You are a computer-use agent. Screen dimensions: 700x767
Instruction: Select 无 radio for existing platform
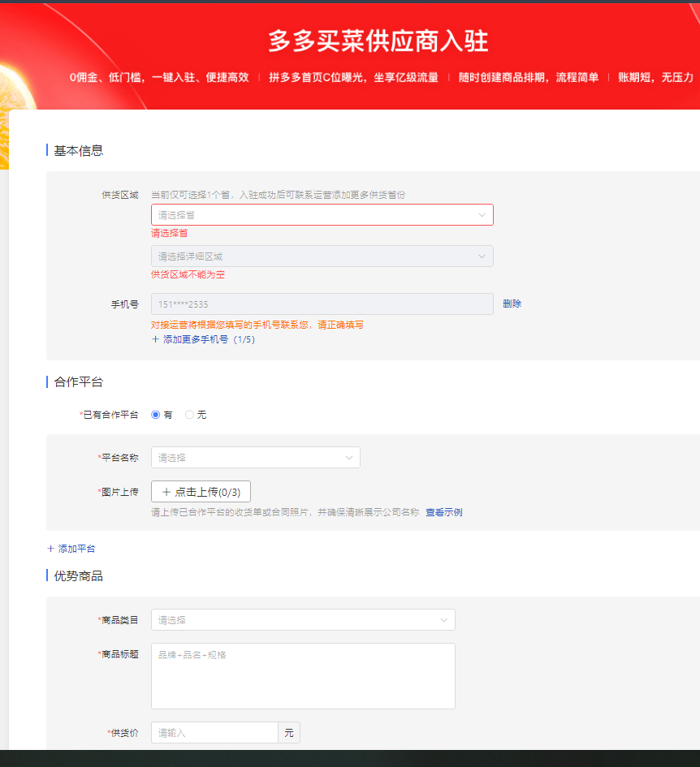coord(189,415)
